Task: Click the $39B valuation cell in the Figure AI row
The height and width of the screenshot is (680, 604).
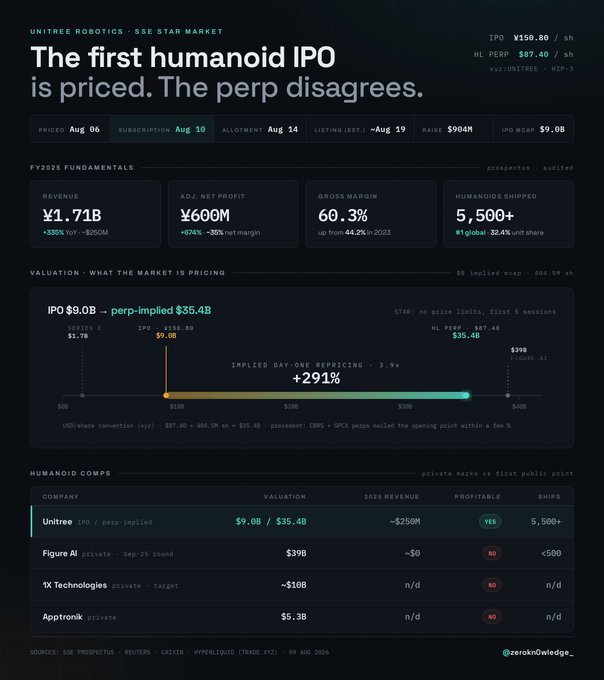Action: [296, 553]
